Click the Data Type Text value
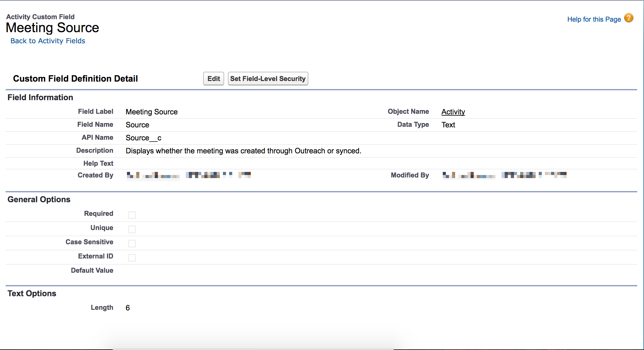 pyautogui.click(x=448, y=125)
